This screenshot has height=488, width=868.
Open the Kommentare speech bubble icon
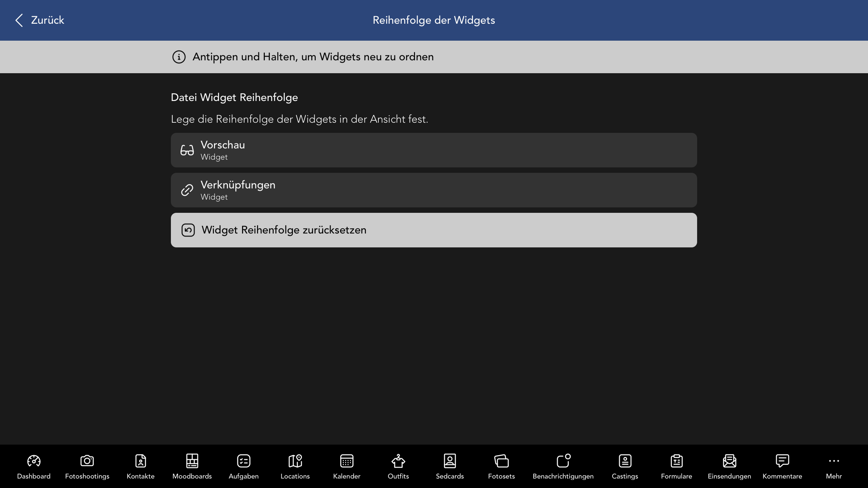coord(783,461)
